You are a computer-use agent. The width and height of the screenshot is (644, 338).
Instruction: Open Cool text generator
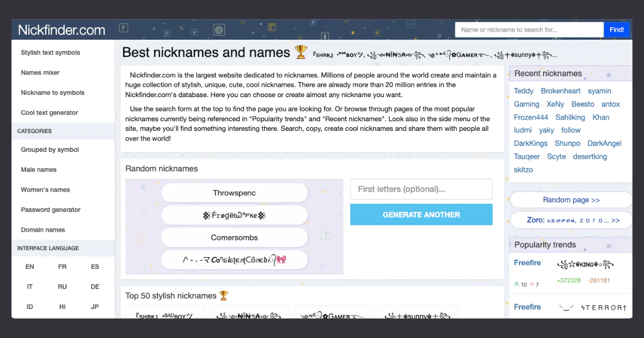tap(49, 113)
